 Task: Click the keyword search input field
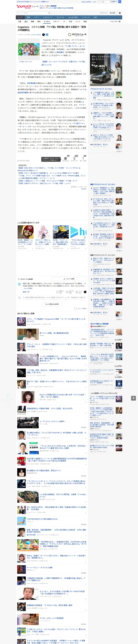[x=32, y=13]
